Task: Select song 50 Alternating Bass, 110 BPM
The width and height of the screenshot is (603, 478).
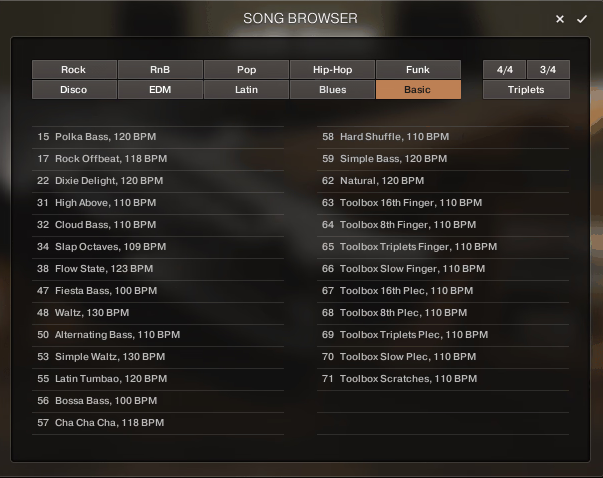Action: (x=158, y=335)
